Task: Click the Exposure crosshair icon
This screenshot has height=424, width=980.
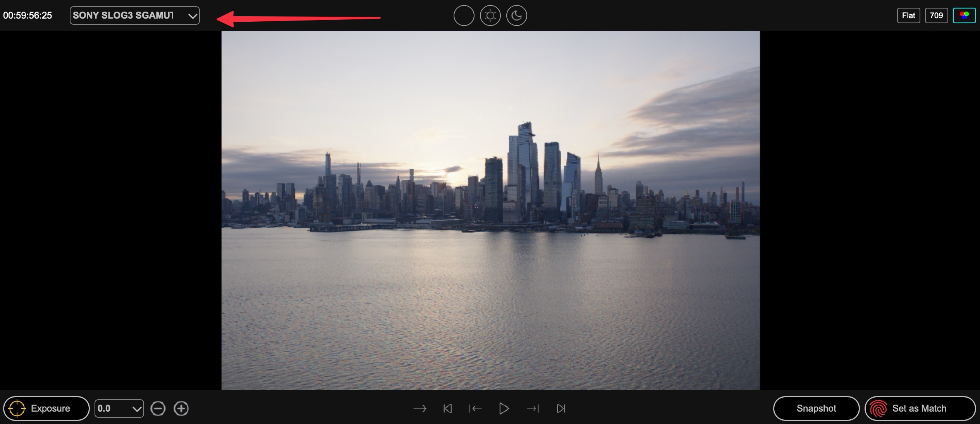Action: [17, 408]
